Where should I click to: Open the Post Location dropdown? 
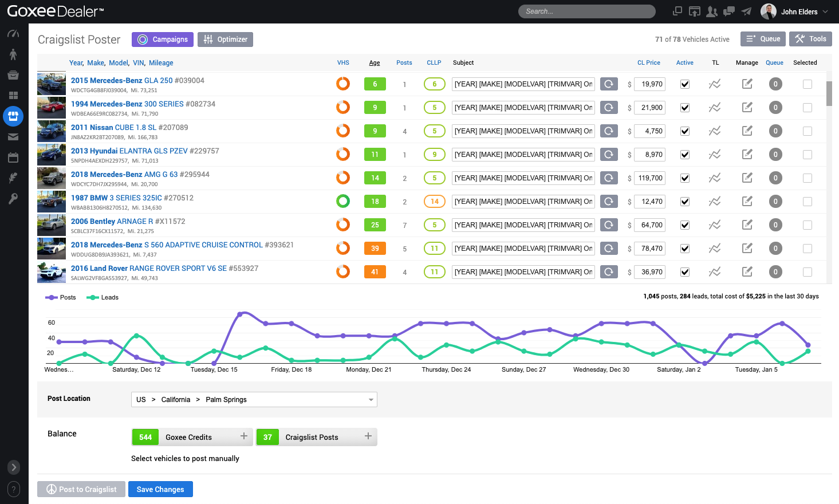254,400
